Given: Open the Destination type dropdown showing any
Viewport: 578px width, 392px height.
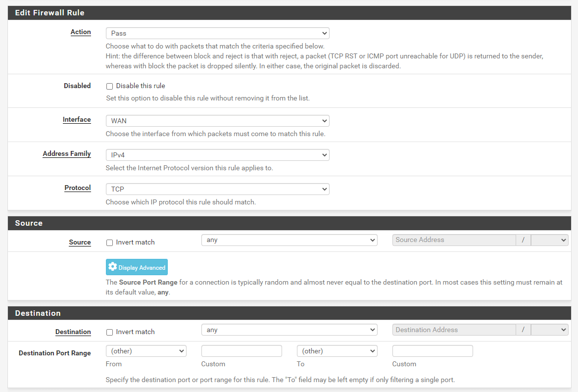Looking at the screenshot, I should (x=289, y=329).
